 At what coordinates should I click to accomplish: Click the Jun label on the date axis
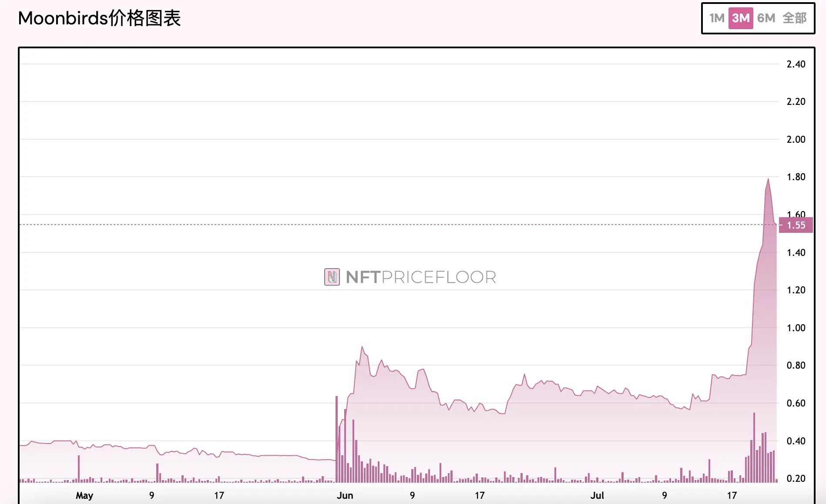(345, 496)
